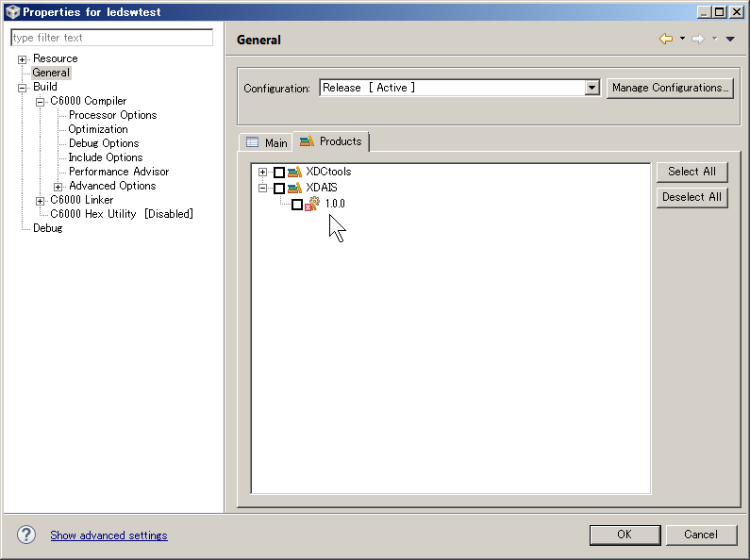Open the Configuration dropdown
The width and height of the screenshot is (750, 560).
click(x=592, y=88)
